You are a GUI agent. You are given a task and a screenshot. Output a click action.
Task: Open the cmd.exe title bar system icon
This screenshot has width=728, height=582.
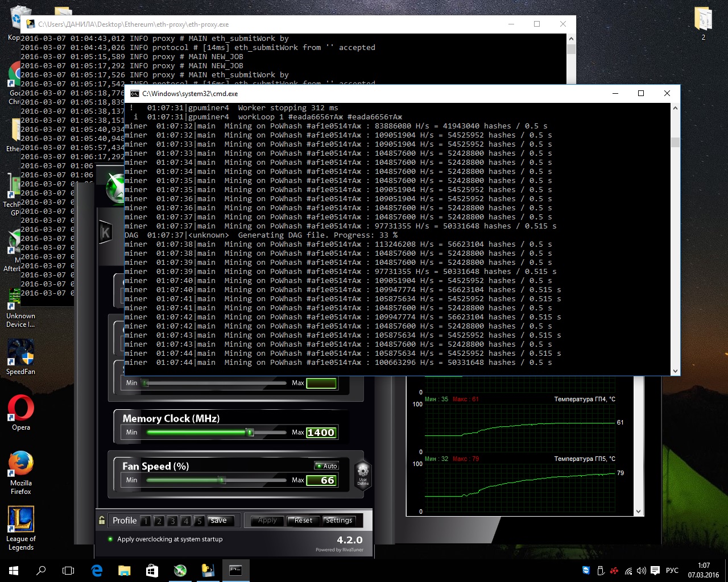(x=135, y=93)
